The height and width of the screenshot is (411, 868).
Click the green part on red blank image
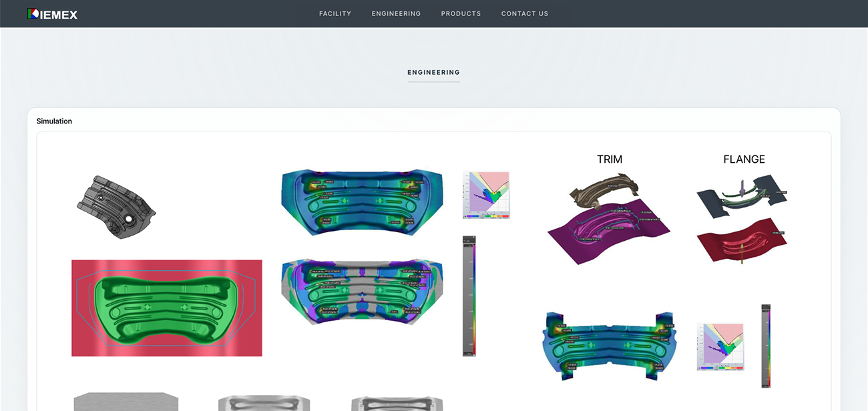(x=166, y=308)
